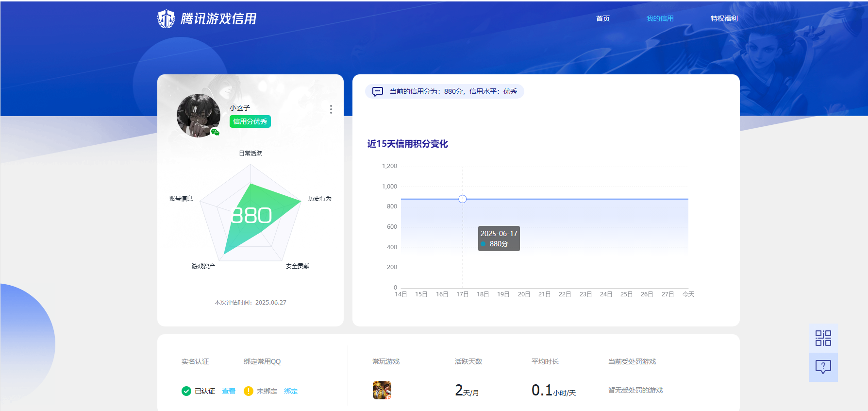Click the 当前受处罚游戏 heading
Screen dimensions: 868x411
click(x=632, y=361)
